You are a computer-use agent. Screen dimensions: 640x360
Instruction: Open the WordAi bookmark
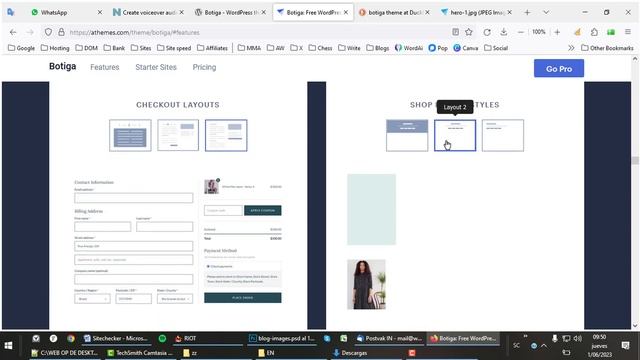coord(409,48)
